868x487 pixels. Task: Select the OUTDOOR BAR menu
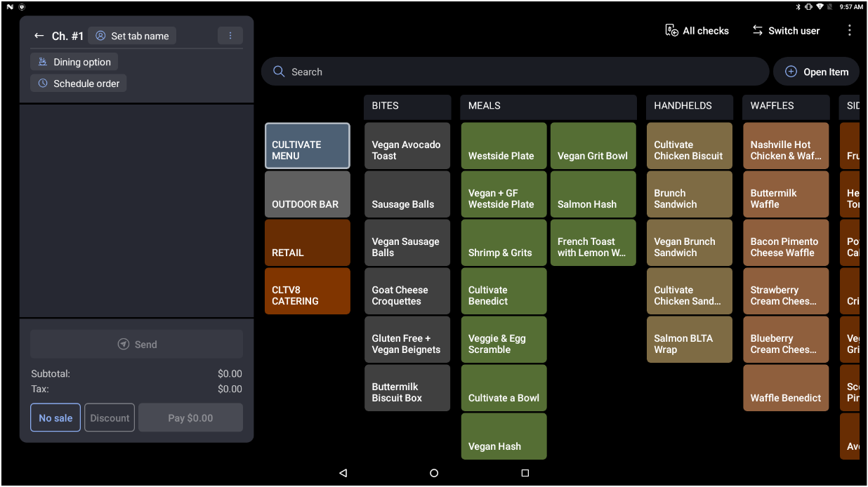(307, 194)
